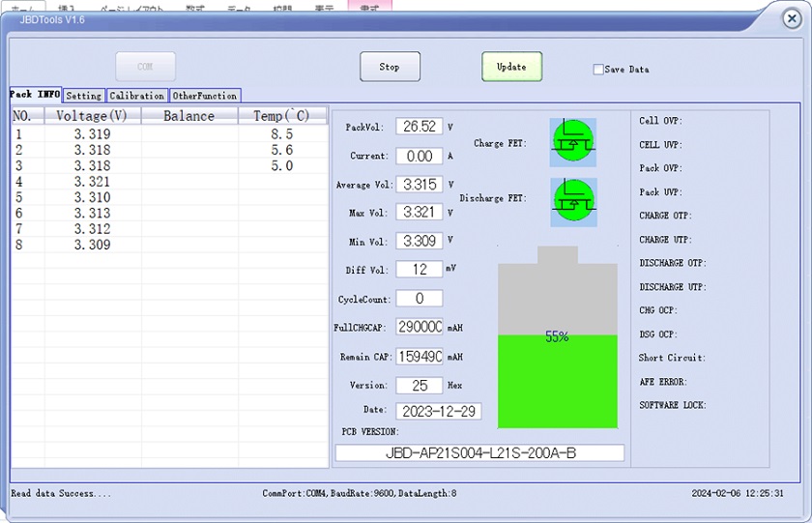This screenshot has height=523, width=812.
Task: Click the Current value field 0.00
Action: [x=420, y=156]
